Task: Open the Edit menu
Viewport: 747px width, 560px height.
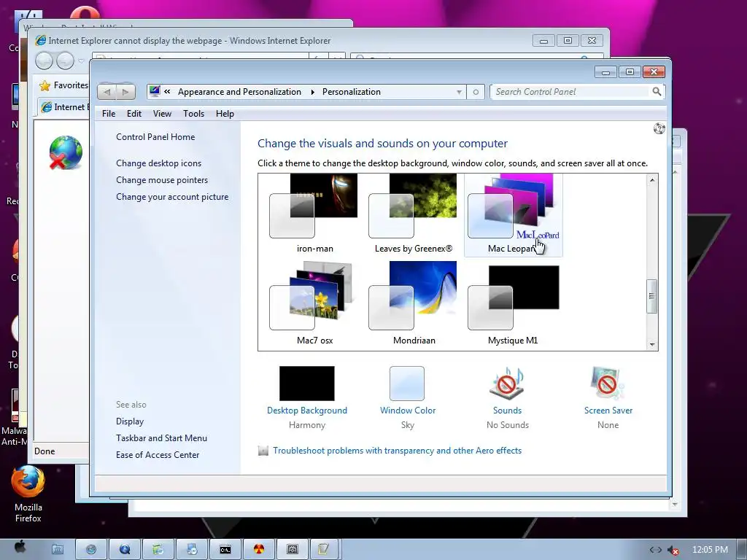Action: 134,114
